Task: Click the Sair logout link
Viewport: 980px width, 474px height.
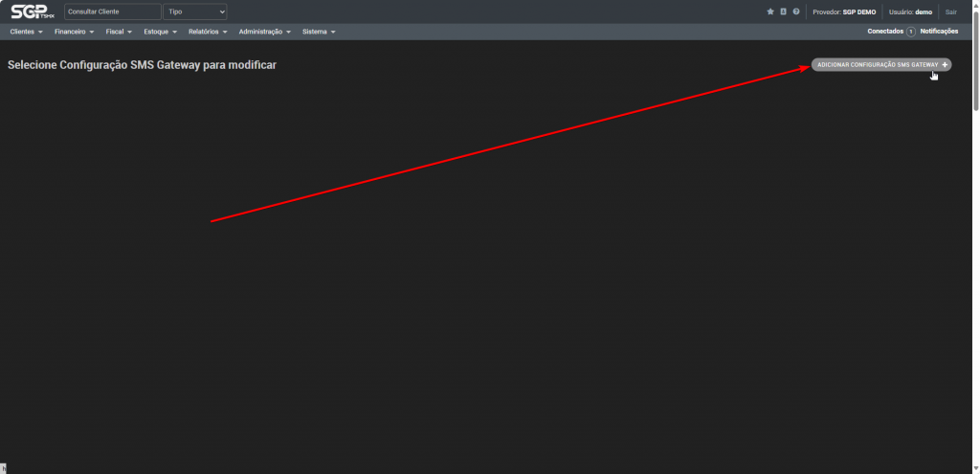Action: (x=950, y=11)
